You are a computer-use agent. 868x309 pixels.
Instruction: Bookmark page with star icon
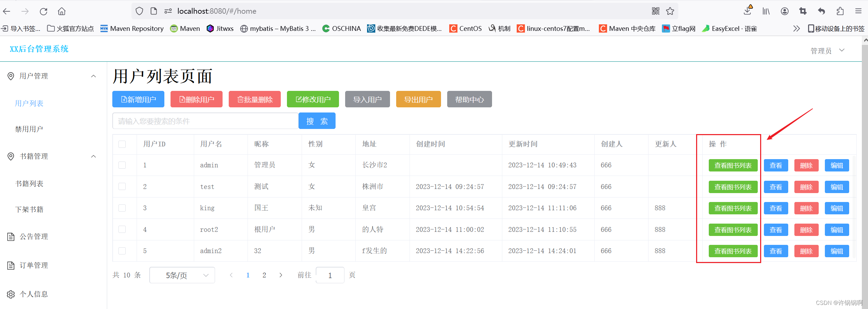(670, 11)
